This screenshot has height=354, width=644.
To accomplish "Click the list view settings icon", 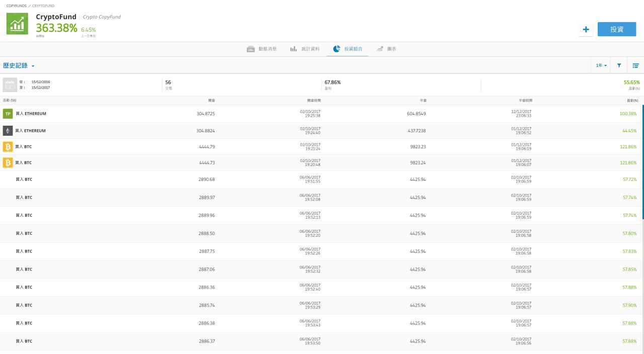I will pyautogui.click(x=635, y=65).
